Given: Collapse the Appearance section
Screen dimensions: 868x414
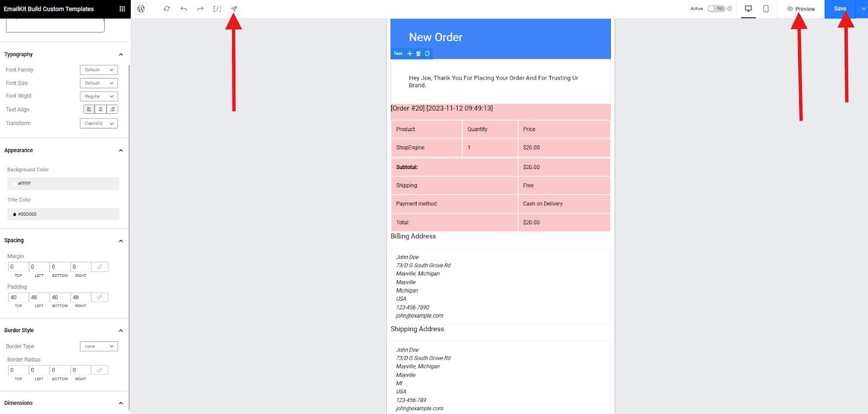Looking at the screenshot, I should click(121, 151).
